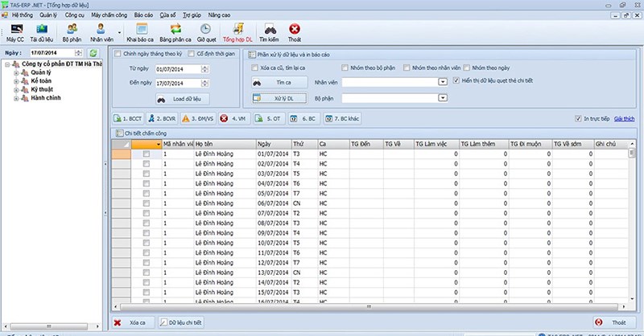The height and width of the screenshot is (336, 644).
Task: Click the grid horizontal scrollbar thumb
Action: coord(369,306)
